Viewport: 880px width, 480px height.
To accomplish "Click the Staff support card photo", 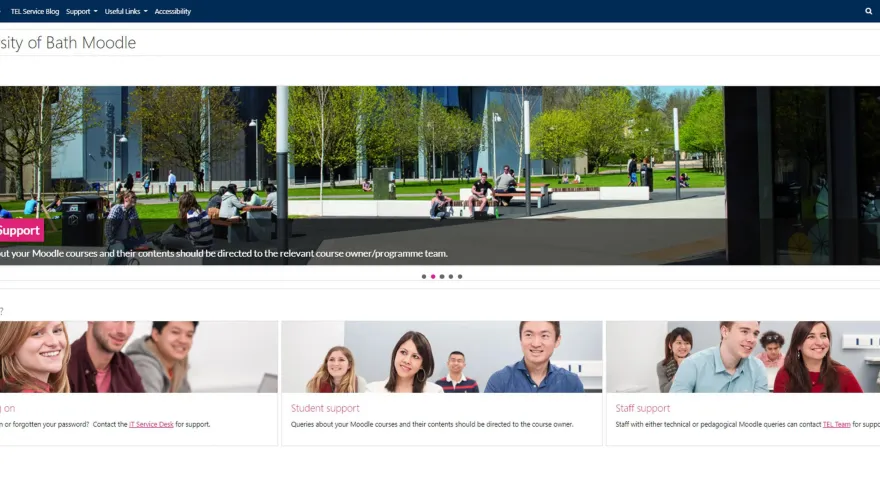I will (x=743, y=356).
